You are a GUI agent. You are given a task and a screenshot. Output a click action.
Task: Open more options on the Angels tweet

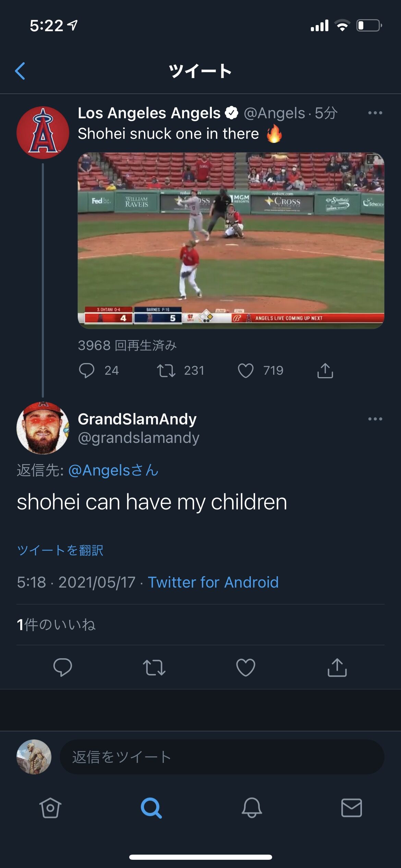coord(375,113)
